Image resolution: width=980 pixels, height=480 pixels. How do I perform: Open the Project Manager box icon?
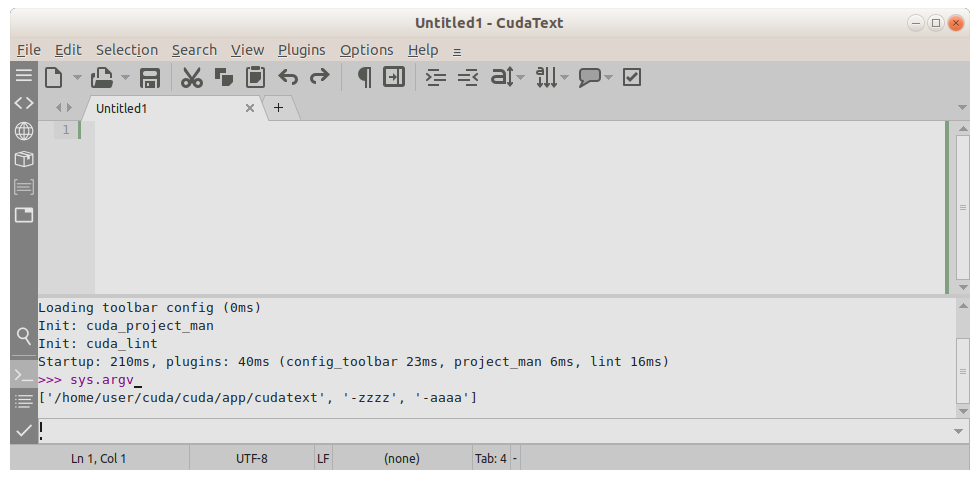pyautogui.click(x=24, y=159)
